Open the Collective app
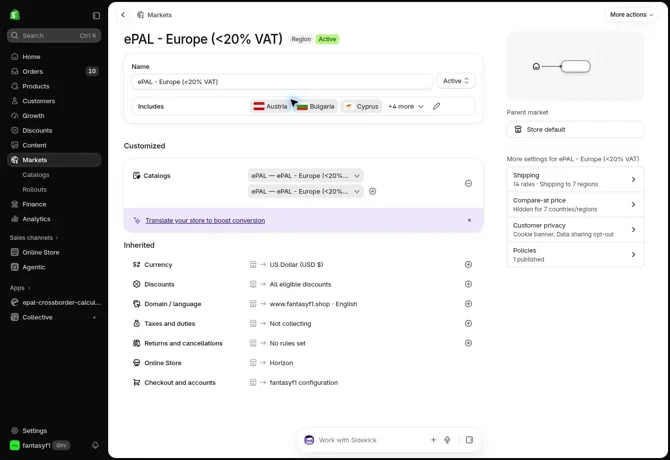The width and height of the screenshot is (670, 460). coord(54,317)
